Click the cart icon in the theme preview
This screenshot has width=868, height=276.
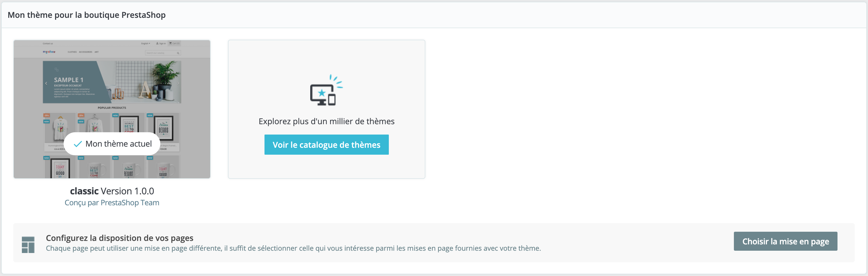pyautogui.click(x=170, y=43)
